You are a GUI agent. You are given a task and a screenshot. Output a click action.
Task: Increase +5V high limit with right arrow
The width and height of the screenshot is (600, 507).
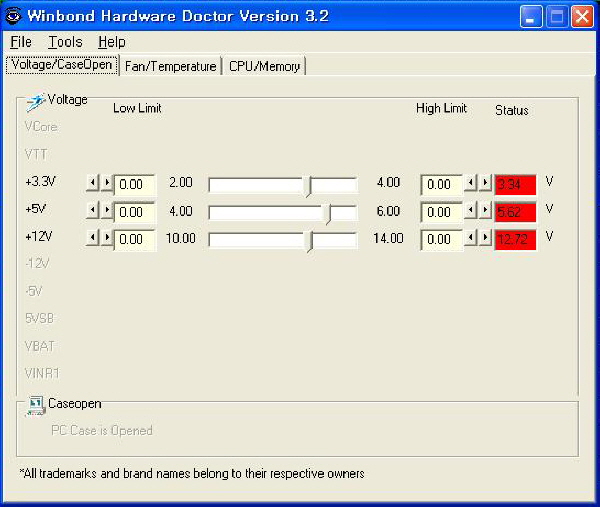click(485, 210)
